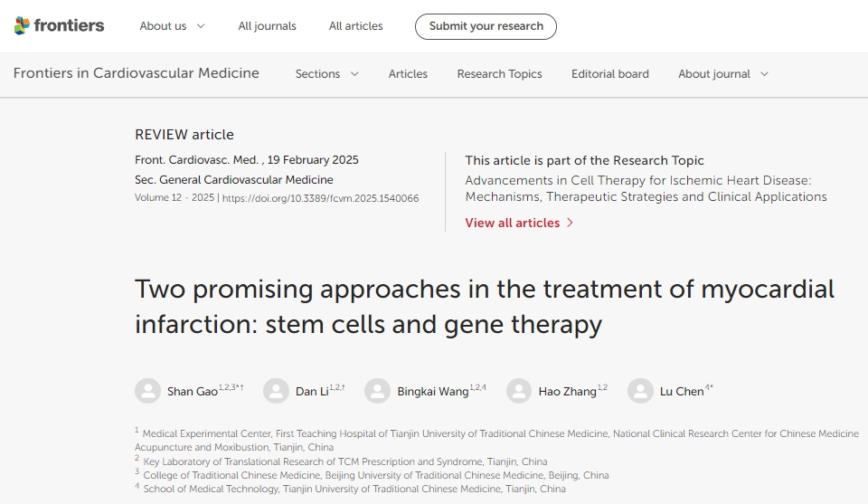Open the Articles tab of the journal
The image size is (868, 504).
tap(408, 74)
